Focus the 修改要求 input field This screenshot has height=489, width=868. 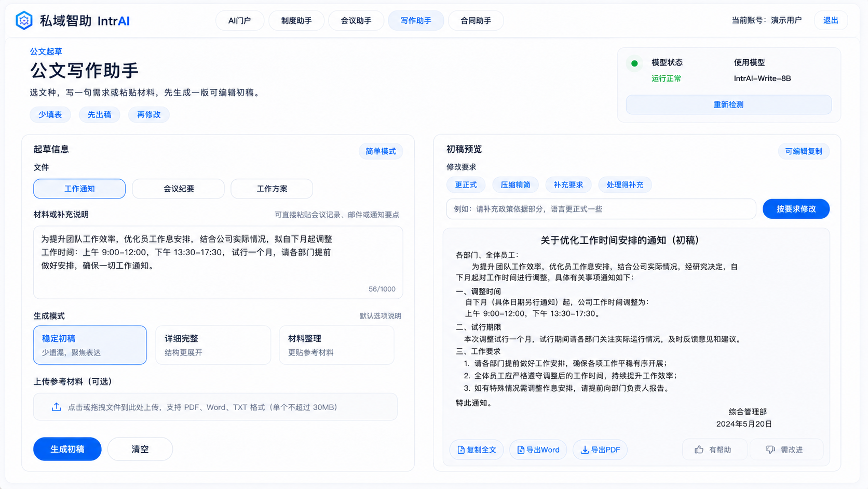[x=601, y=209]
